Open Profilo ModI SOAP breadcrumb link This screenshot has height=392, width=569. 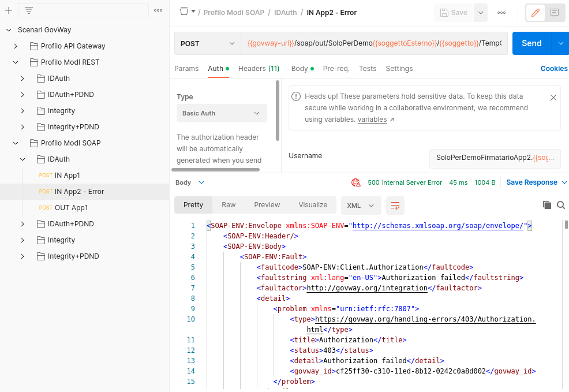234,13
